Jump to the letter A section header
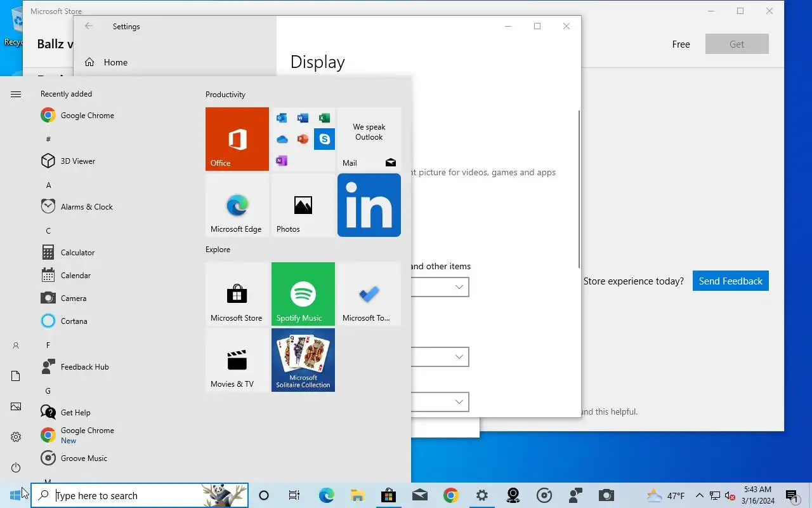Image resolution: width=812 pixels, height=508 pixels. pos(49,185)
